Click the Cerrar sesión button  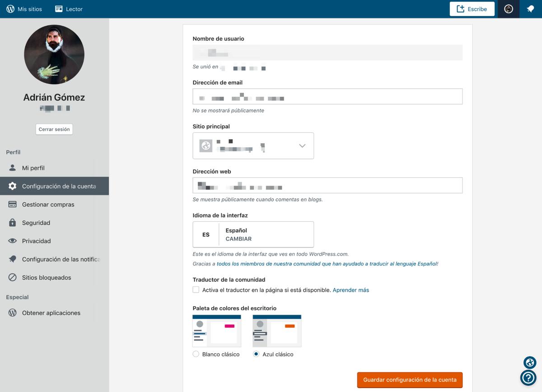pos(54,129)
